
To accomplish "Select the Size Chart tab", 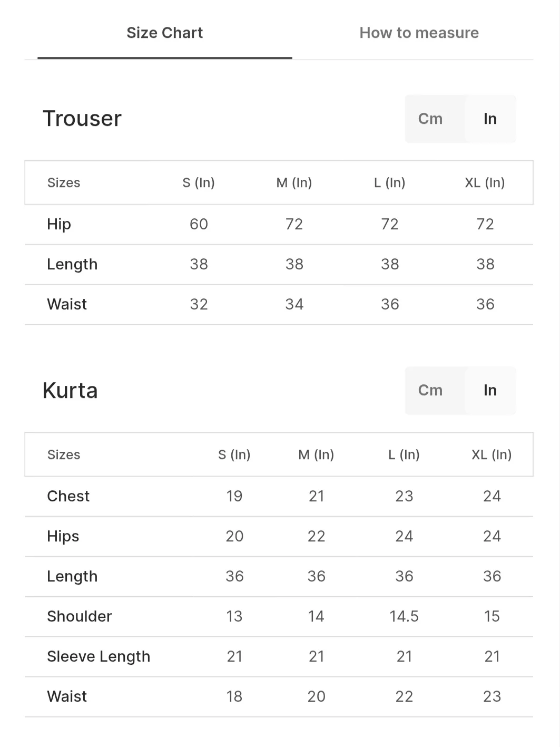I will (x=164, y=33).
